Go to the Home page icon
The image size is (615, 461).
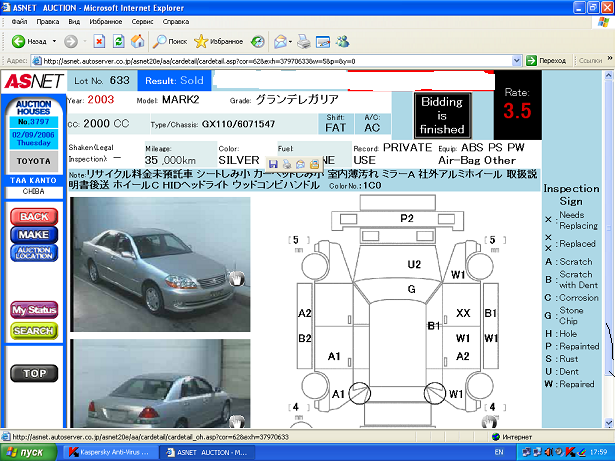tap(137, 41)
